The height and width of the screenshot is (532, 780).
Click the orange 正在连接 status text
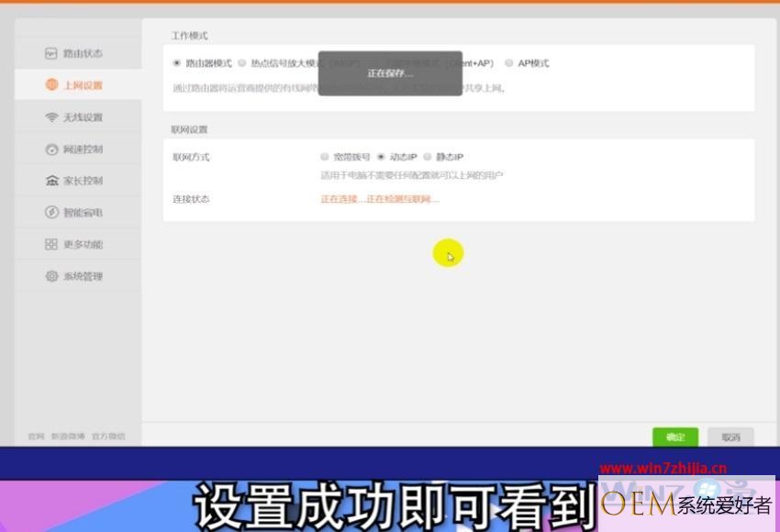coord(340,199)
